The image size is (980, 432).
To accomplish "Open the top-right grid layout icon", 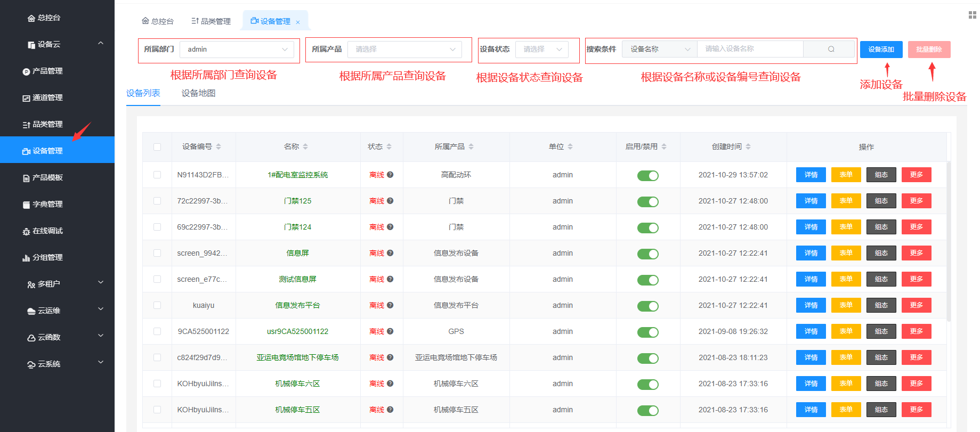I will (x=972, y=15).
